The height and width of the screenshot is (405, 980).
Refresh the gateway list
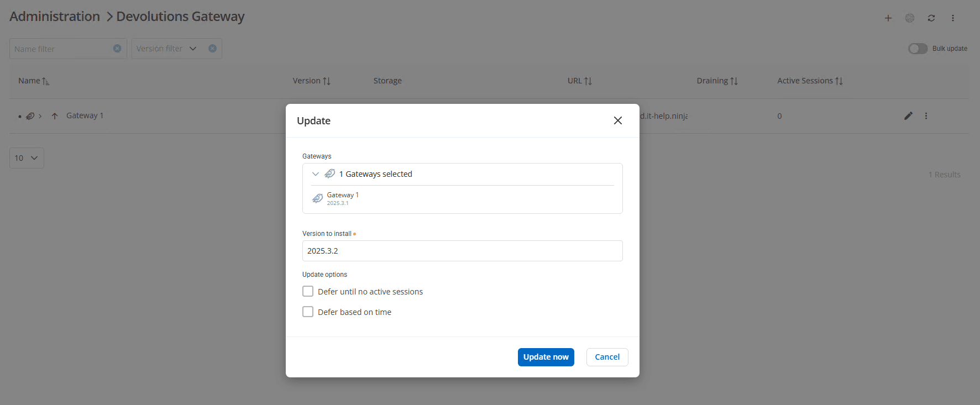click(931, 18)
